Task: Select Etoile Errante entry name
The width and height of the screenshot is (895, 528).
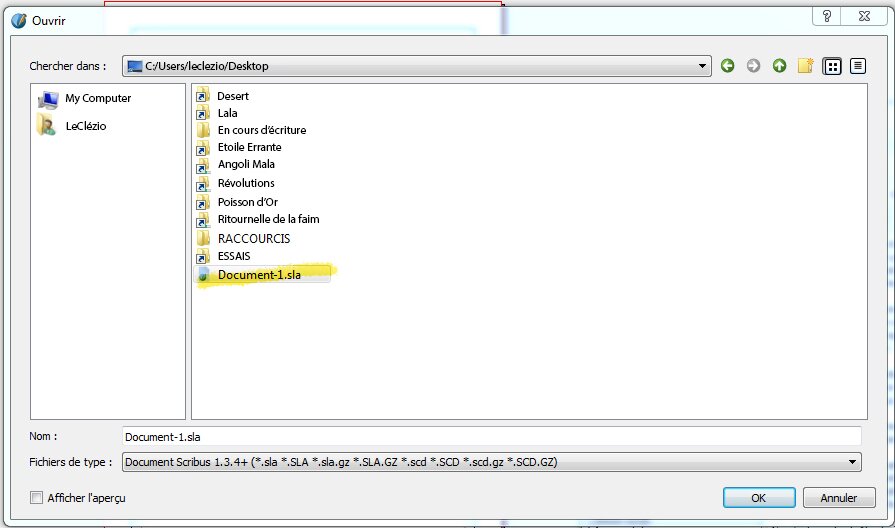Action: coord(249,147)
